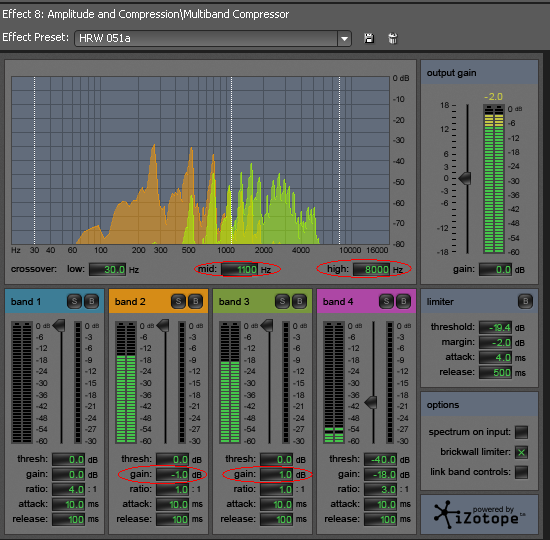Edit band 4 thresh -40.0 field
This screenshot has width=550, height=540.
pyautogui.click(x=380, y=459)
